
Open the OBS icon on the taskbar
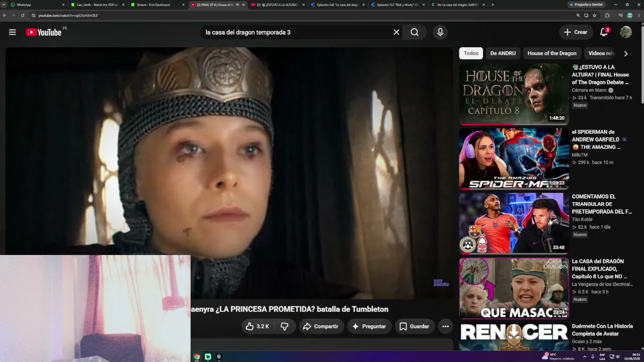(219, 357)
